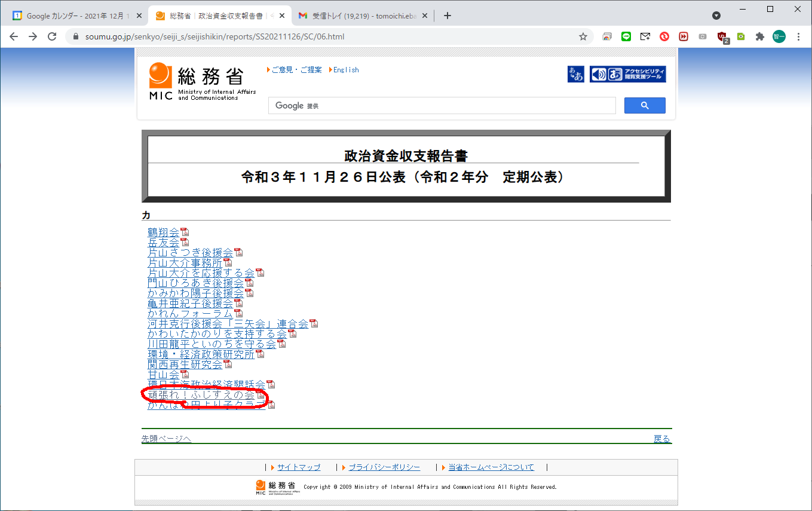The image size is (812, 511).
Task: Click the blue magnifier search button
Action: tap(644, 106)
